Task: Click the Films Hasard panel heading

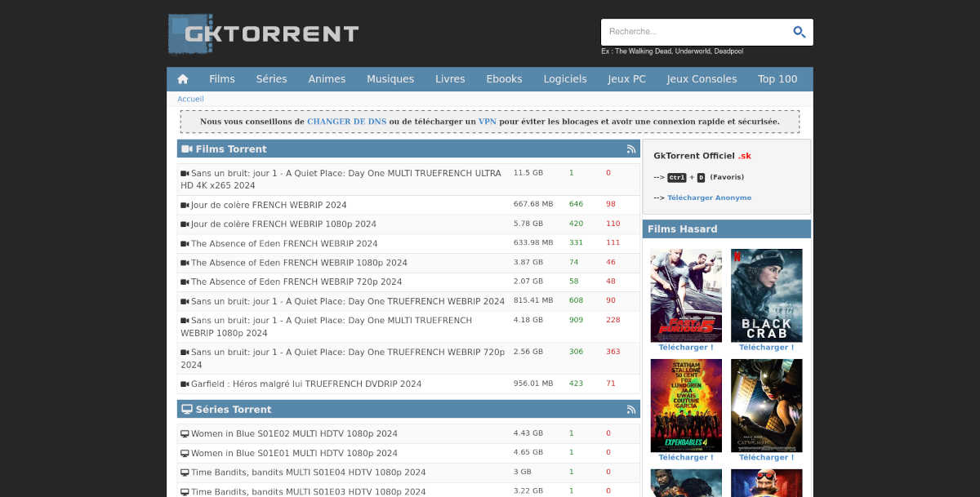Action: (683, 229)
